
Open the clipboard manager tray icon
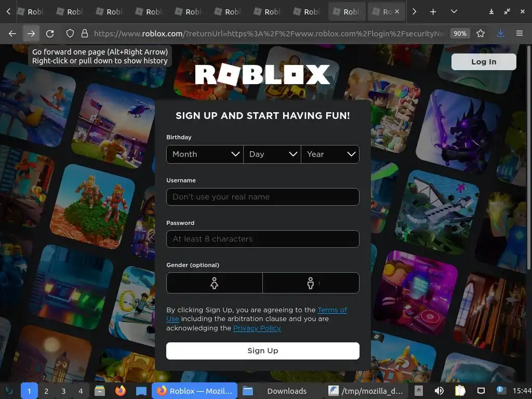click(460, 391)
